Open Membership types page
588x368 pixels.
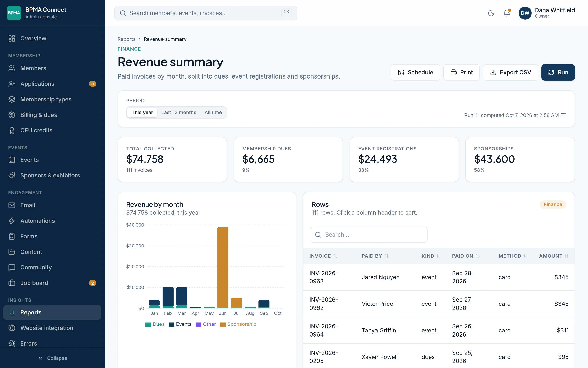click(52, 99)
